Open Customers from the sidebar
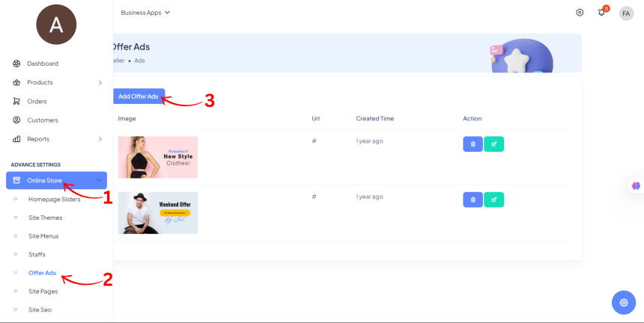644x323 pixels. 42,120
